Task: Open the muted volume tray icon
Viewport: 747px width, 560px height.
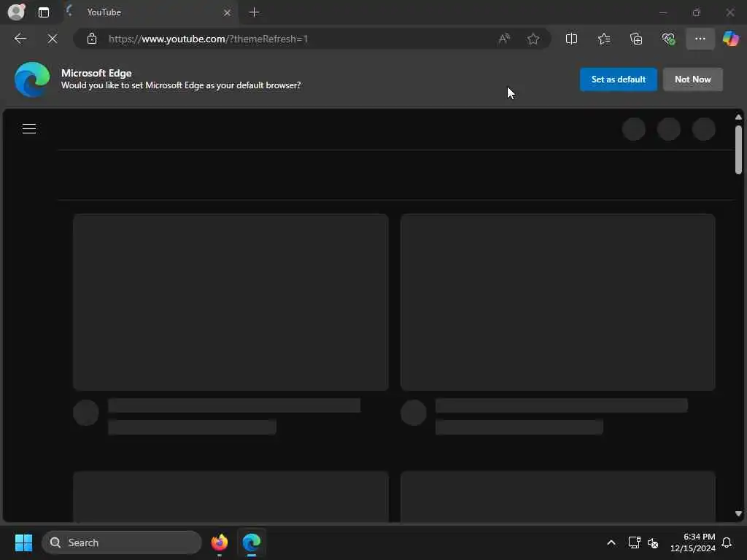Action: click(x=653, y=542)
